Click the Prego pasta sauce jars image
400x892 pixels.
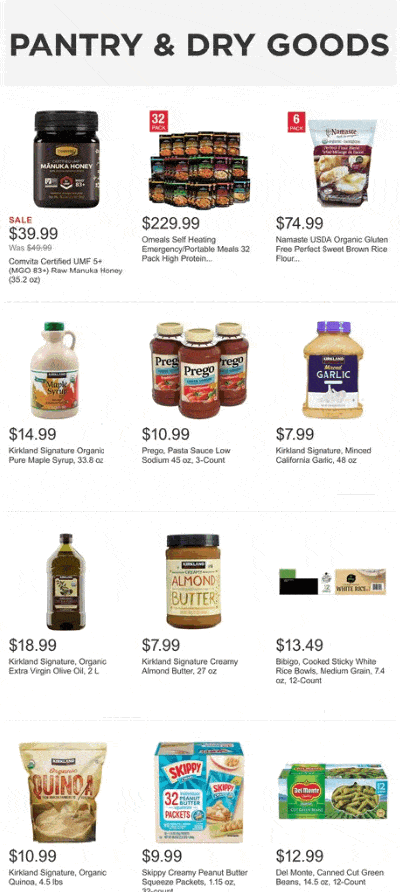coord(199,370)
